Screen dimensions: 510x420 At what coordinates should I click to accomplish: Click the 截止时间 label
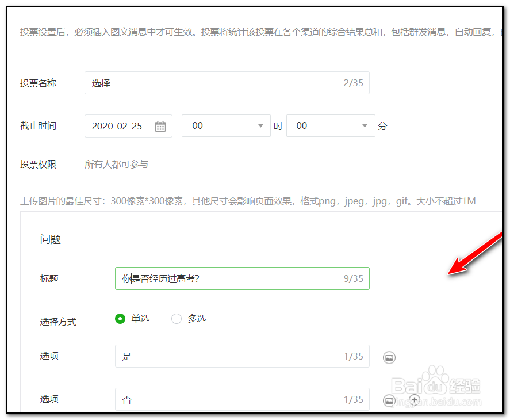tap(38, 126)
